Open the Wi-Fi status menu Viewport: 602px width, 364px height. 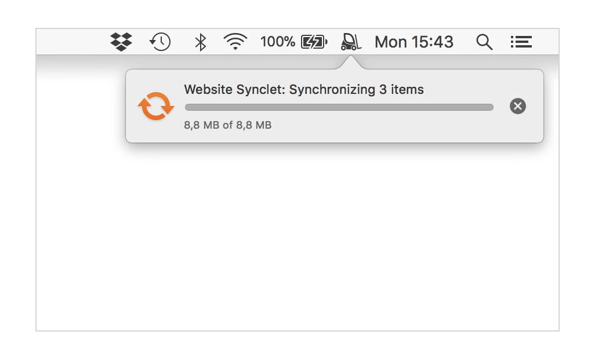235,42
